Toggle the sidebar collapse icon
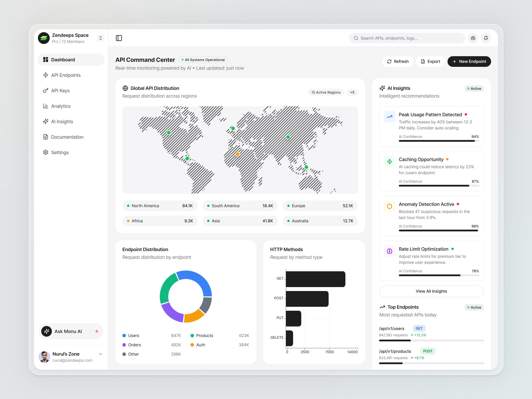This screenshot has width=532, height=399. pos(119,38)
